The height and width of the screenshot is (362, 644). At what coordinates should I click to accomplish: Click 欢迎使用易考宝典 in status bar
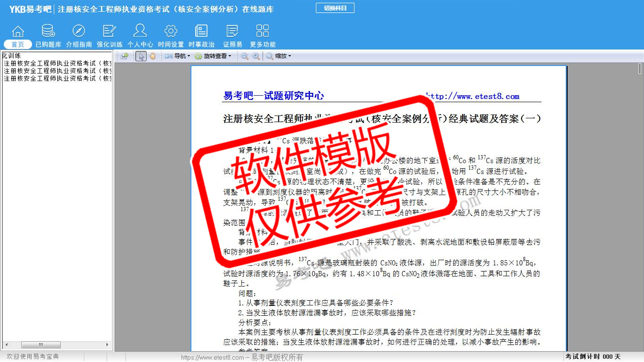(33, 357)
